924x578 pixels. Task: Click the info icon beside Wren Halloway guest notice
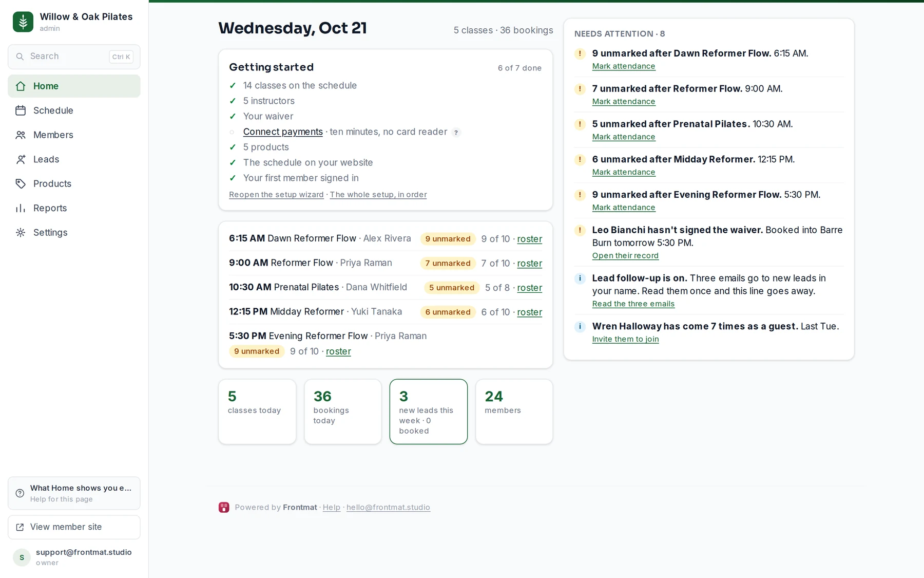tap(580, 326)
